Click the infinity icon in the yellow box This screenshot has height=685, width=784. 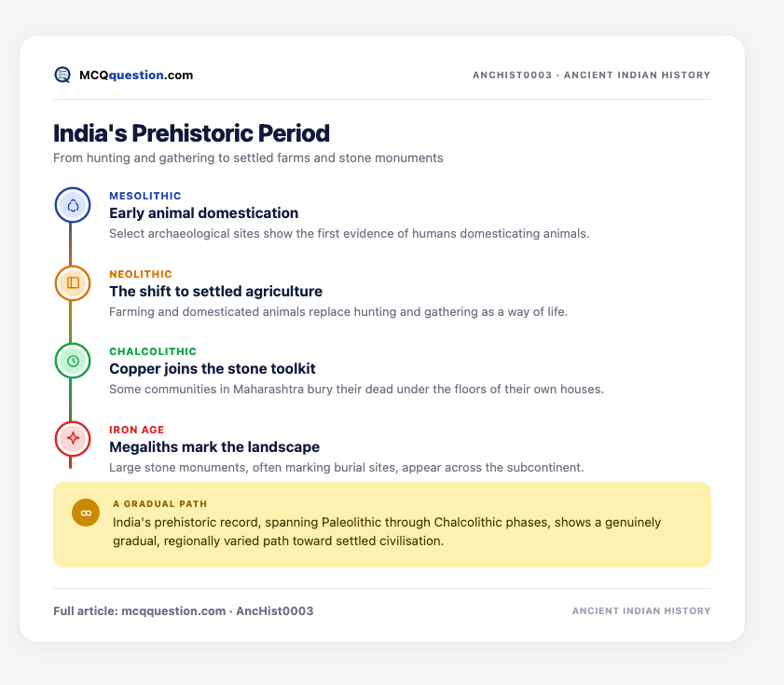click(x=86, y=513)
